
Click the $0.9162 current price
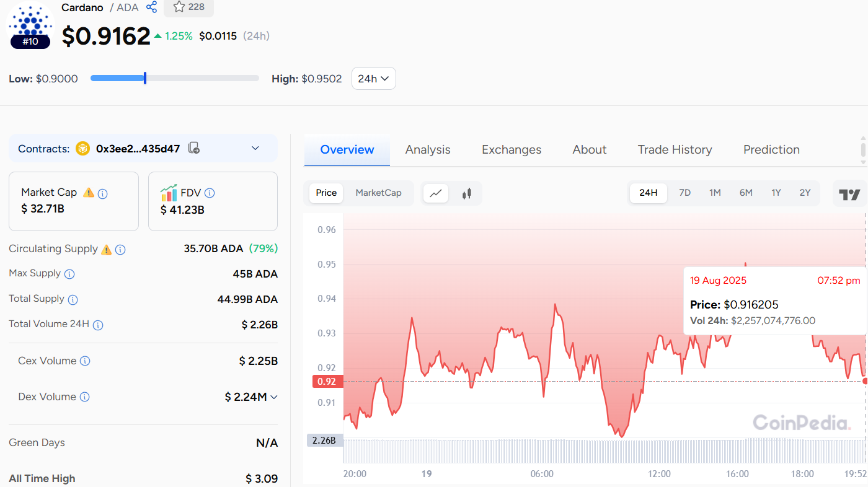(106, 37)
